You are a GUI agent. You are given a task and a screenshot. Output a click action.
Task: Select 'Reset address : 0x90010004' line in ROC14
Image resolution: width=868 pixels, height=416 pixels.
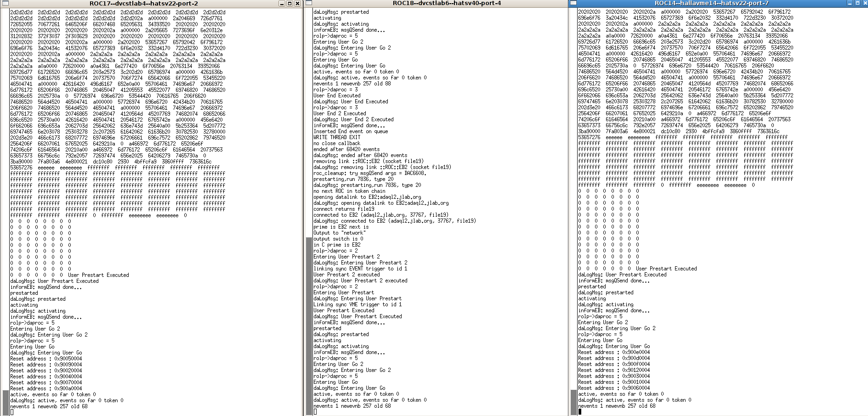pos(614,382)
